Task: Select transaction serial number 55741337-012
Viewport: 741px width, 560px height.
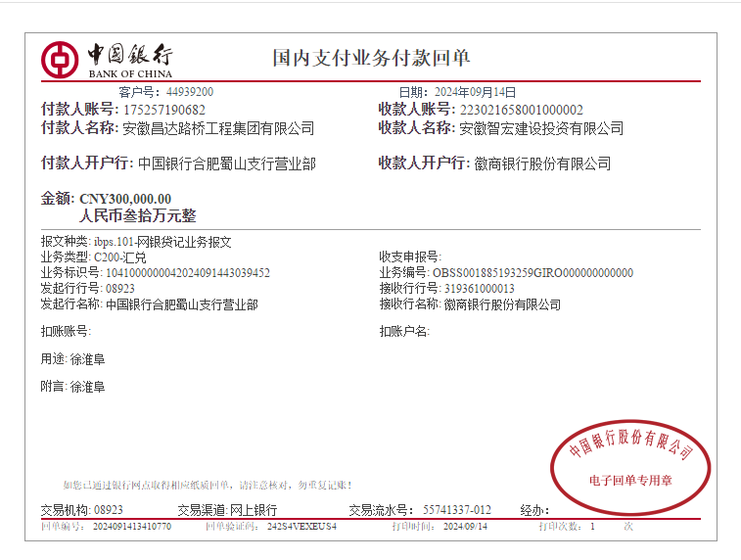Action: click(x=457, y=510)
